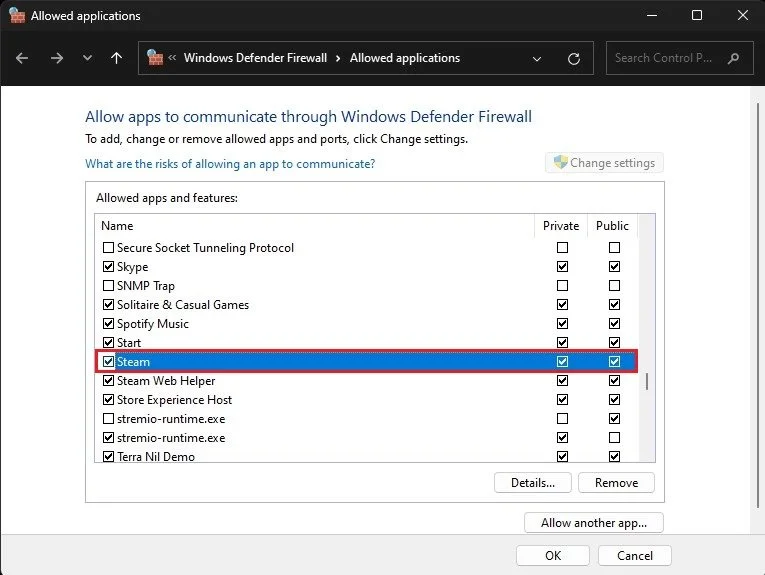The width and height of the screenshot is (765, 575).
Task: Open recent locations chevron next to arrows
Action: click(x=87, y=58)
